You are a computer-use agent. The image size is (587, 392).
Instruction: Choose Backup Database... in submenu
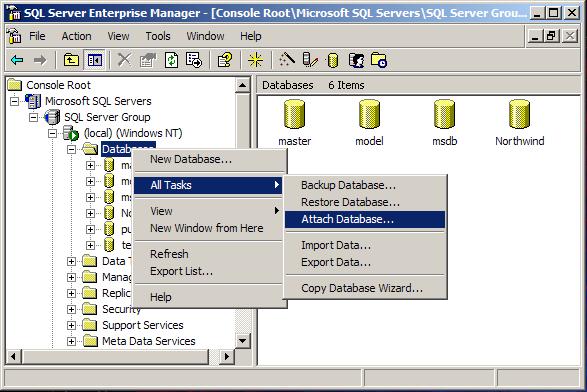click(x=365, y=185)
